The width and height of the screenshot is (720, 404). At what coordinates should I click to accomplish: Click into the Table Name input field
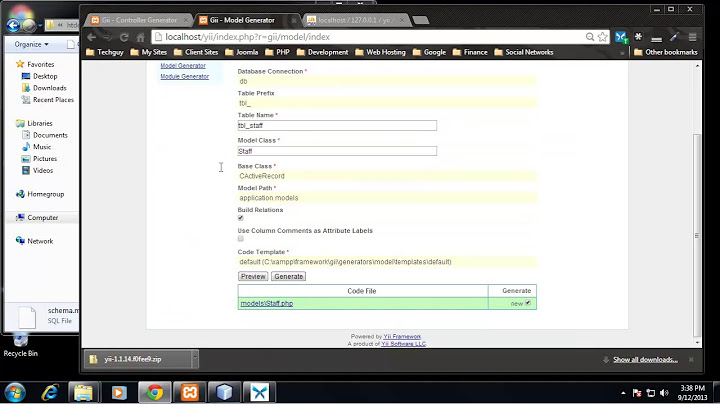337,125
